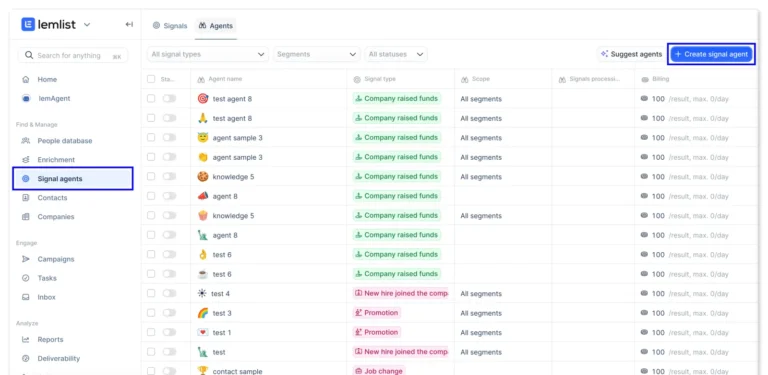Click the magnifier icon in the search box
Viewport: 768px width, 375px height.
click(x=29, y=55)
